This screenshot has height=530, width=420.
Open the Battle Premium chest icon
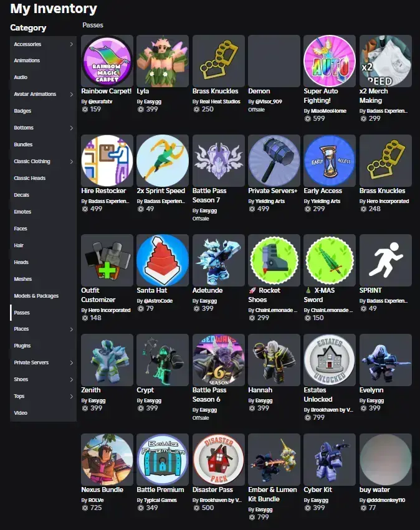[x=163, y=460]
